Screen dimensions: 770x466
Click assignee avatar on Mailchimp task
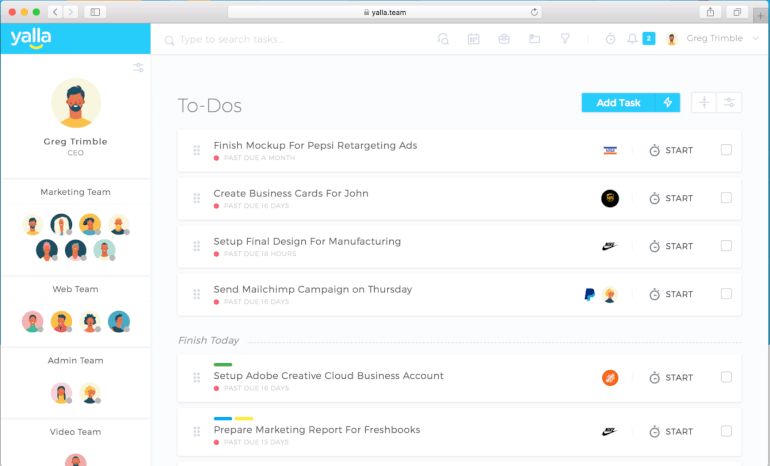pyautogui.click(x=610, y=294)
